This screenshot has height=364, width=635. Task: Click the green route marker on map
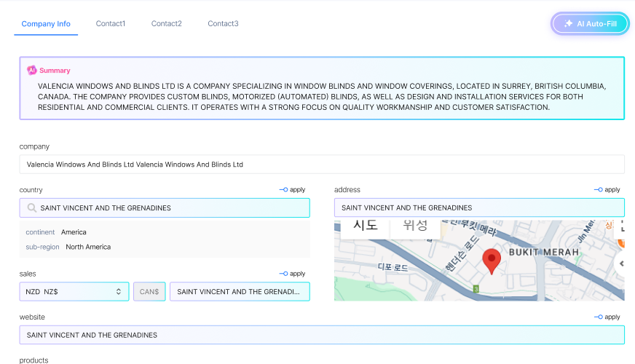476,289
